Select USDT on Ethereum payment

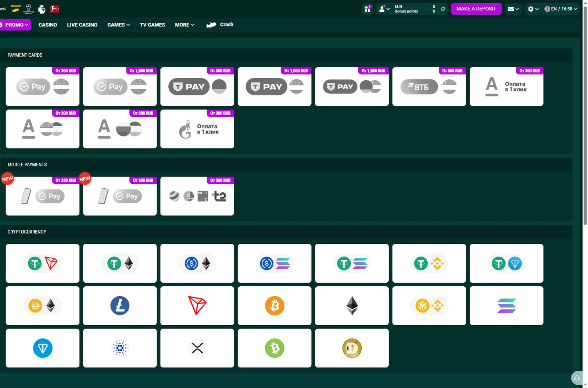coord(120,263)
